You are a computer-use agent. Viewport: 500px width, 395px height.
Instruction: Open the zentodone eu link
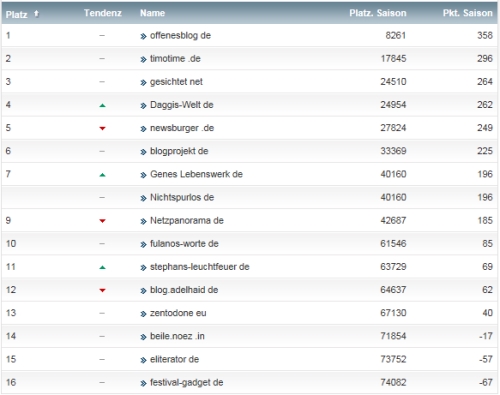click(x=178, y=313)
